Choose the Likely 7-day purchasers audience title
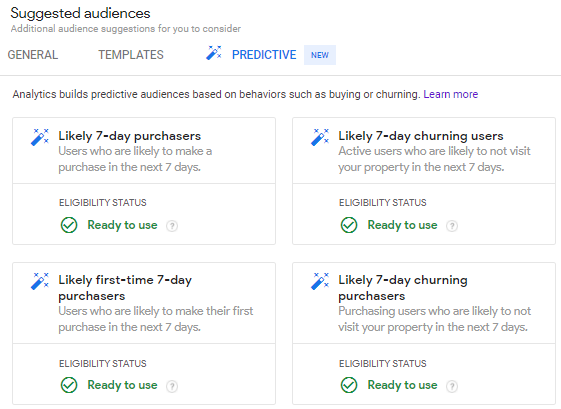561x409 pixels. click(x=130, y=136)
